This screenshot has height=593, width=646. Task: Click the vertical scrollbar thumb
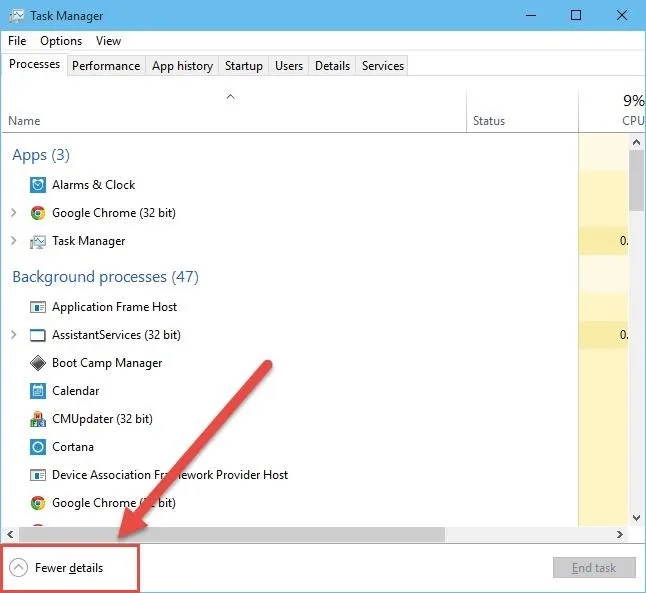pyautogui.click(x=636, y=180)
